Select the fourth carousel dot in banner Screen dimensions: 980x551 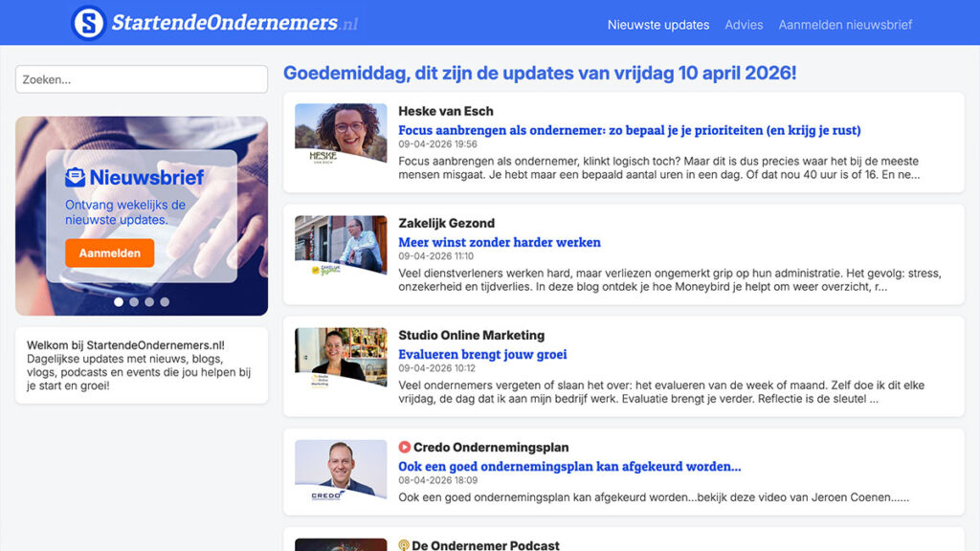(165, 301)
